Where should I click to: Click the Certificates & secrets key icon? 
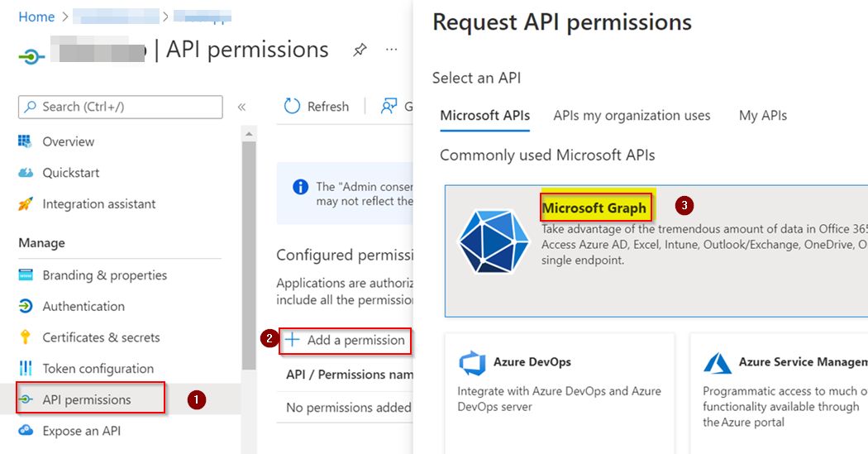tap(26, 337)
